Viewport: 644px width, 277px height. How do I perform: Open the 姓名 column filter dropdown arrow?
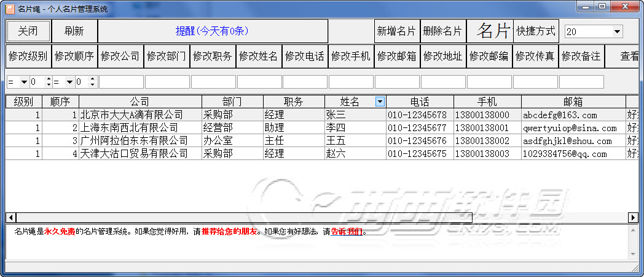click(x=380, y=102)
